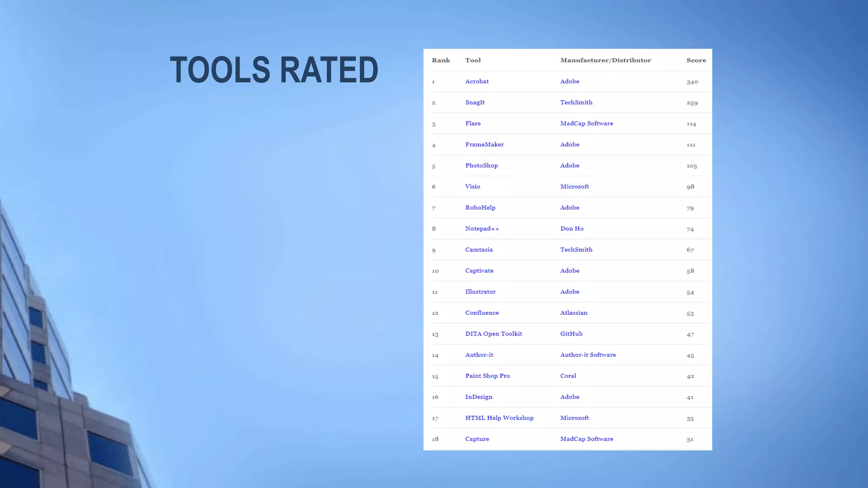Click the Manufacturer/Distributor column header
Screen dimensions: 868x488
[606, 60]
